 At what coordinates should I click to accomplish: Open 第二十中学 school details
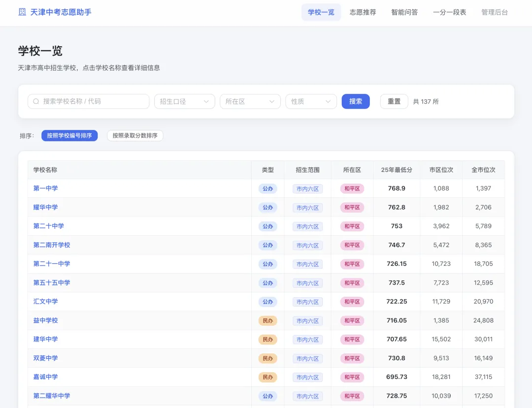pos(48,226)
